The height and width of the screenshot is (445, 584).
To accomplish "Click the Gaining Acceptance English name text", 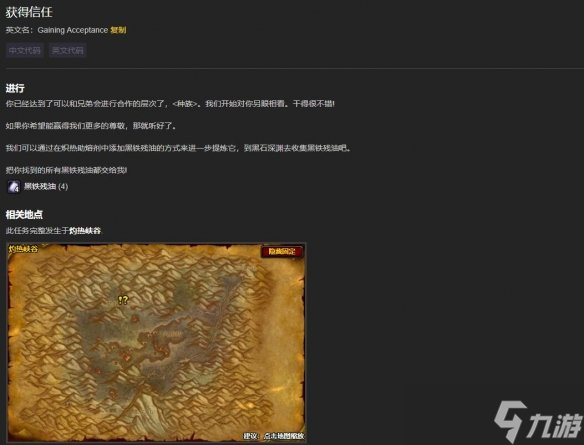I will pyautogui.click(x=73, y=30).
